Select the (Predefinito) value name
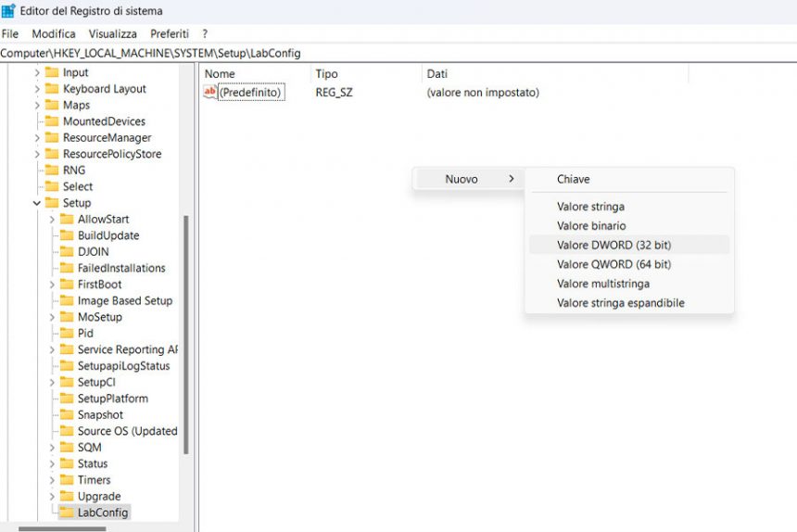The height and width of the screenshot is (532, 797). (x=251, y=93)
